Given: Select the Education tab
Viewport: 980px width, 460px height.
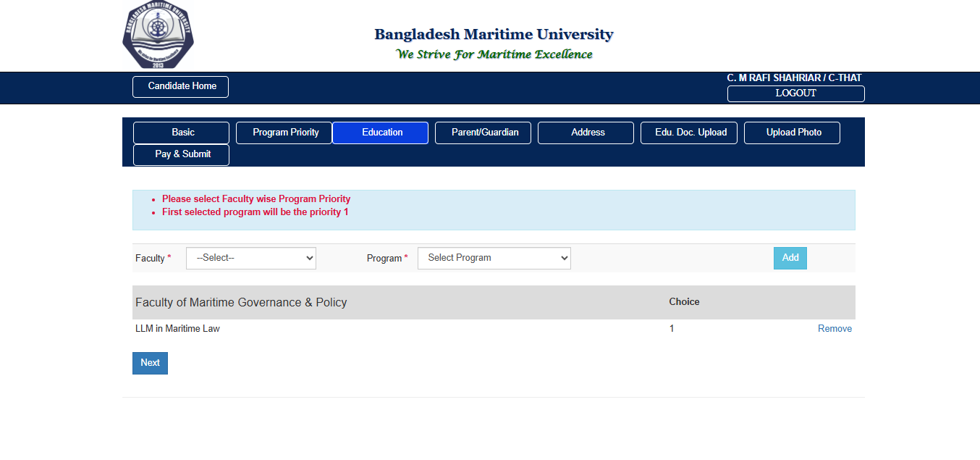Looking at the screenshot, I should tap(380, 133).
